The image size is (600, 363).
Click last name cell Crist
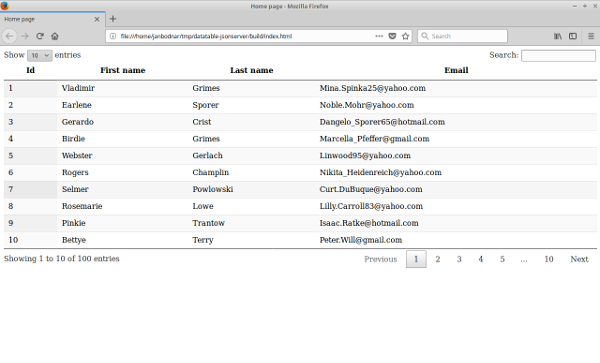202,122
